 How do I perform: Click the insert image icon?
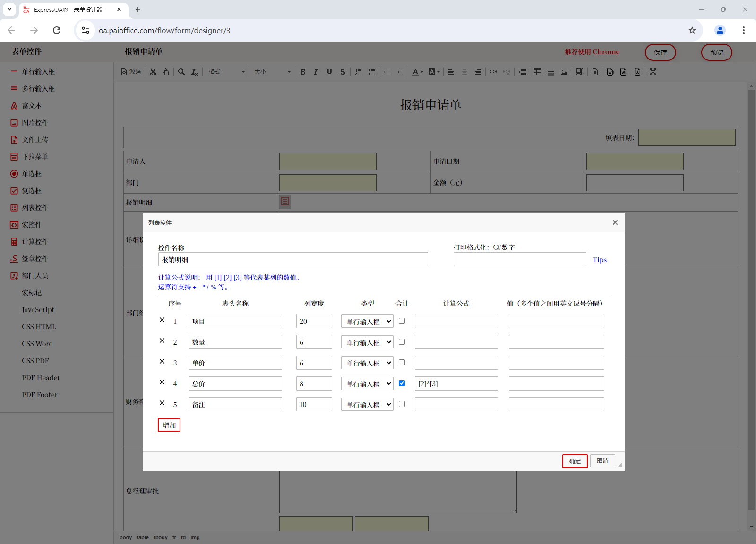[x=564, y=72]
